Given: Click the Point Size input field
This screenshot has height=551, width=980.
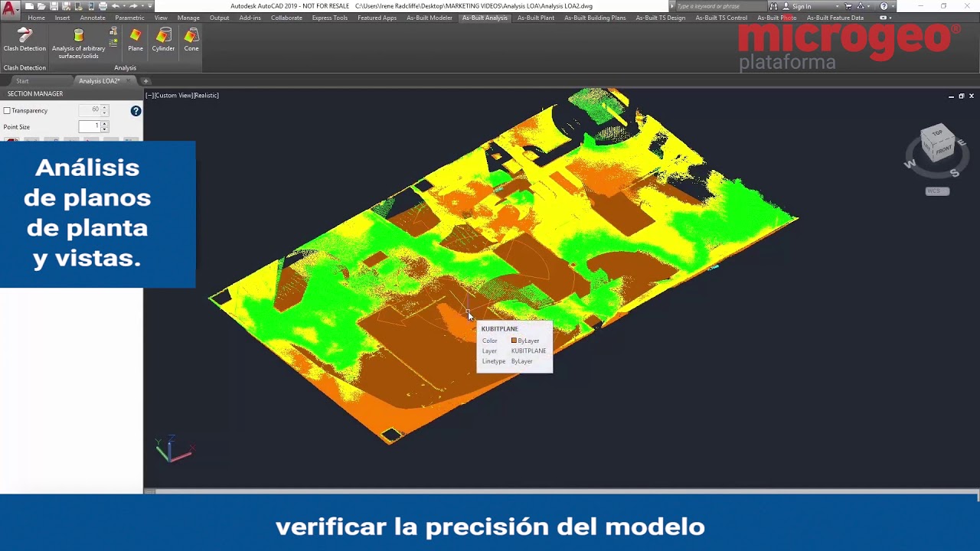Looking at the screenshot, I should pos(90,126).
